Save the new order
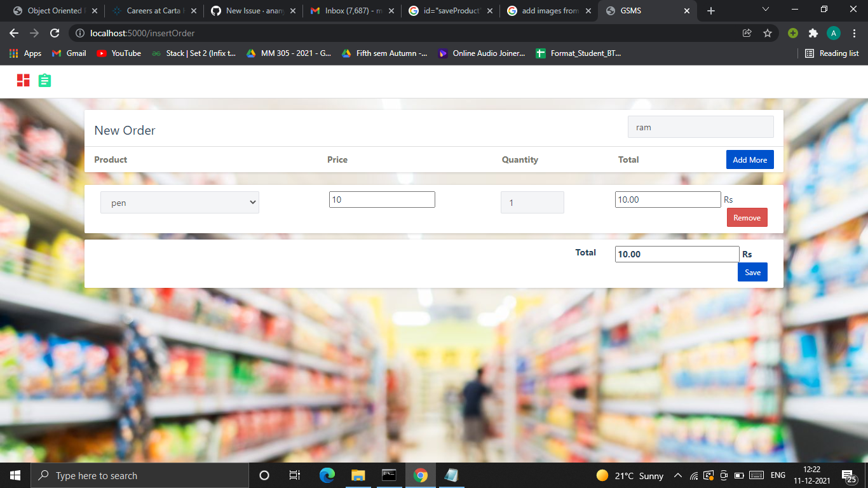Screen dimensions: 868x488 coord(752,272)
